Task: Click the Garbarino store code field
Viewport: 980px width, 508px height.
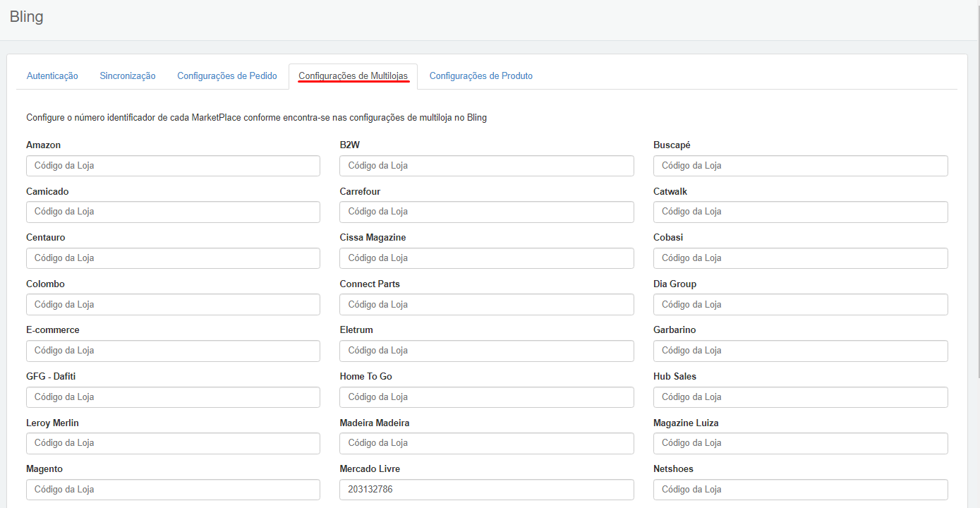Action: click(801, 351)
